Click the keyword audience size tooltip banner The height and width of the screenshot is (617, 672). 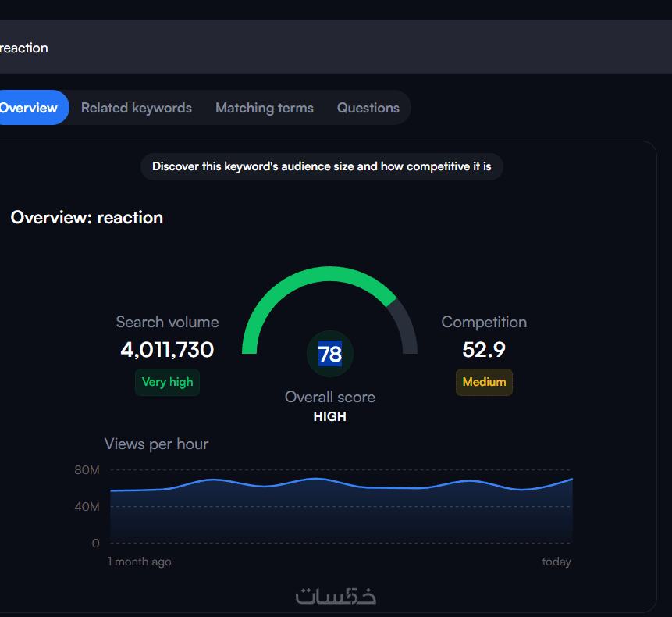click(322, 166)
